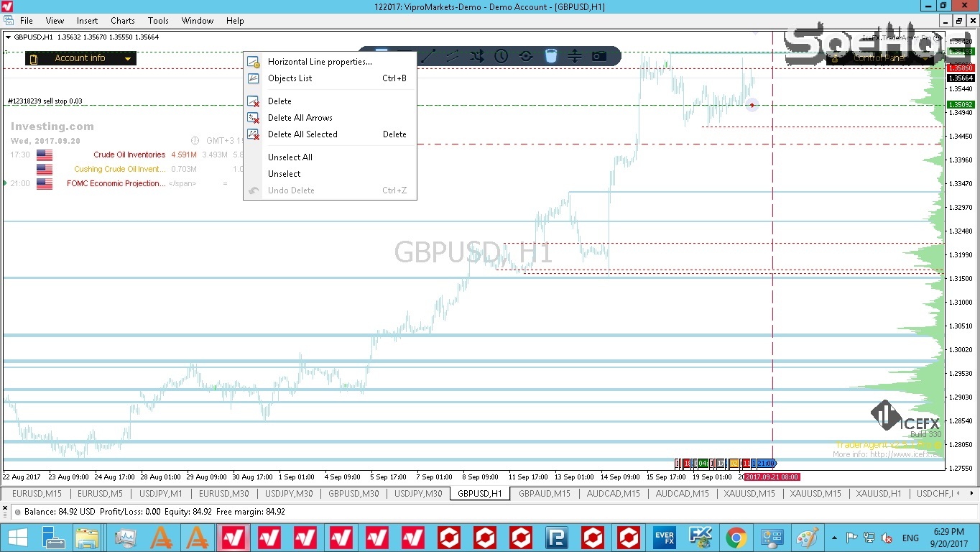Click the clock icon in floating toolbar
This screenshot has height=552, width=980.
point(501,56)
